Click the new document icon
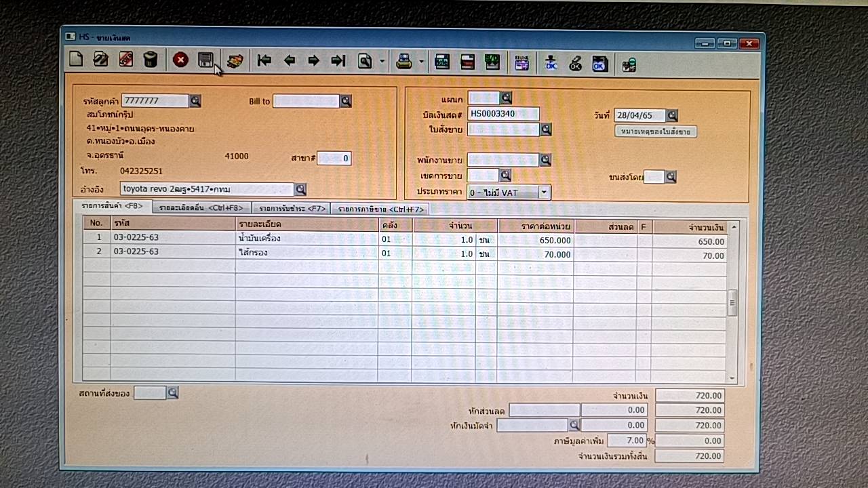 pyautogui.click(x=76, y=60)
